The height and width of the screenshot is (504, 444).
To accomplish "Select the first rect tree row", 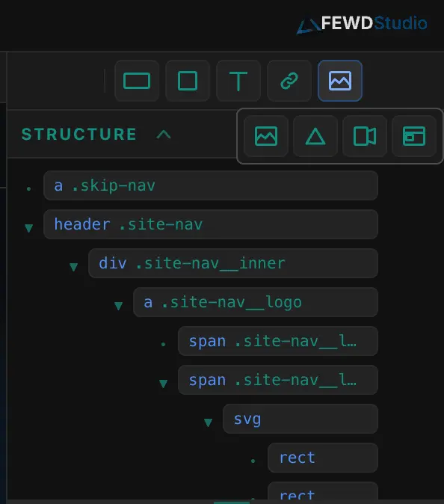I will click(323, 458).
